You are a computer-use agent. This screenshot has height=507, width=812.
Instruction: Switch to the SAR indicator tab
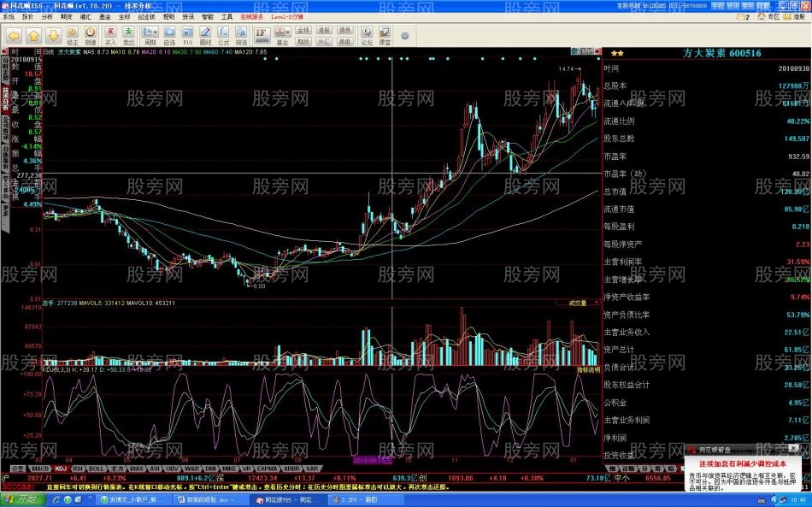click(312, 469)
